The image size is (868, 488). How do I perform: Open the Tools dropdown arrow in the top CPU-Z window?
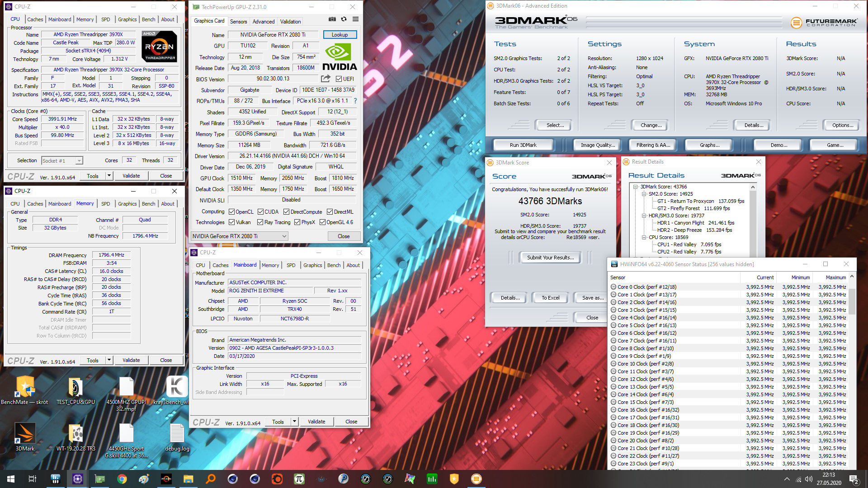pos(109,176)
